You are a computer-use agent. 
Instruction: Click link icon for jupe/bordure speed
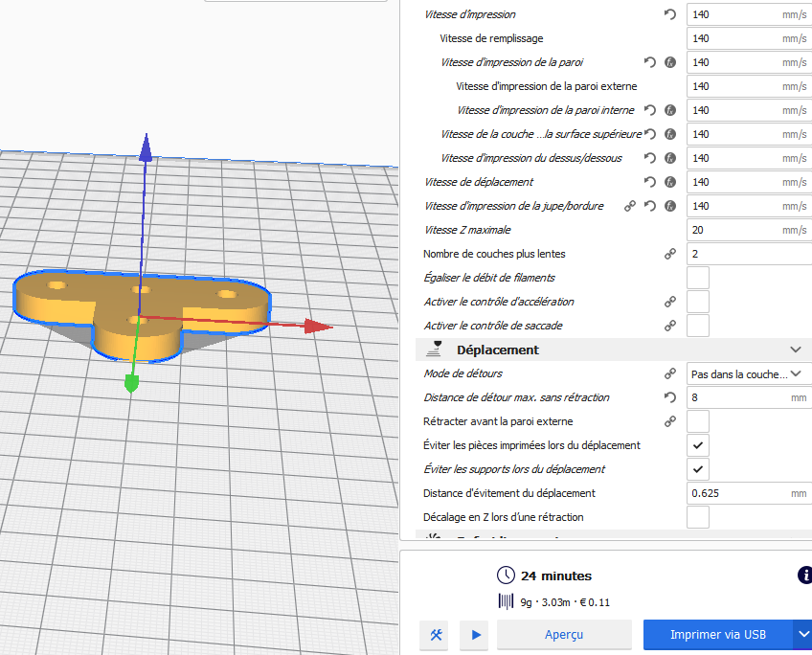[630, 206]
